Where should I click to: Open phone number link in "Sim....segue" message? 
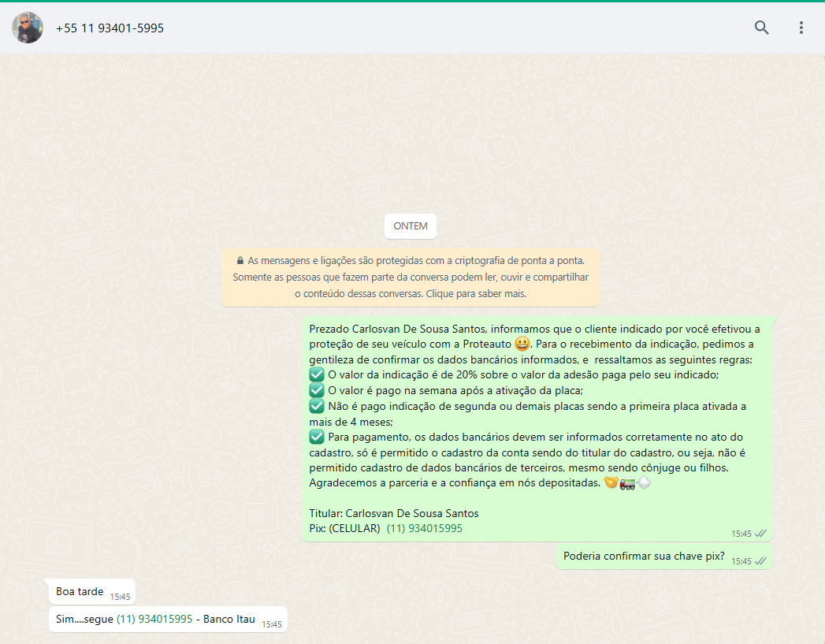click(154, 619)
